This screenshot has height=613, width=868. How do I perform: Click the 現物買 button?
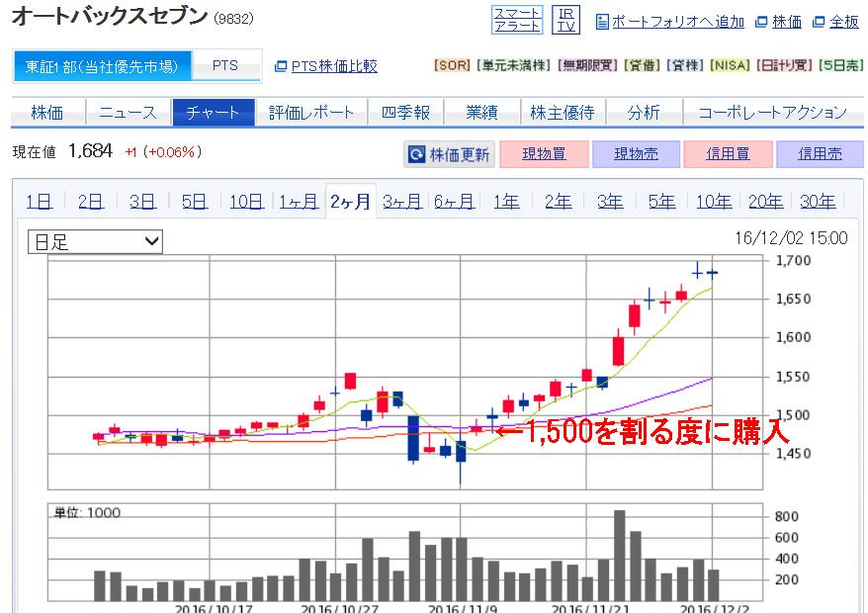[x=544, y=154]
